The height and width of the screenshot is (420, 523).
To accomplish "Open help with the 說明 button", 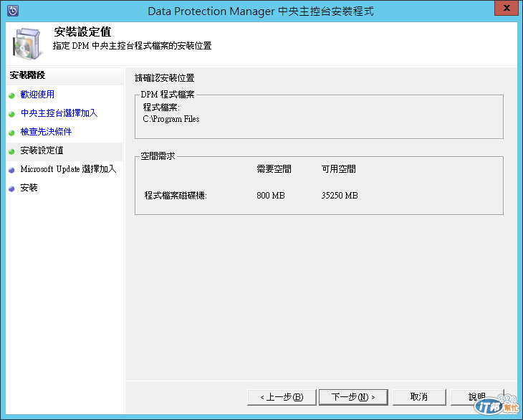I will [477, 397].
